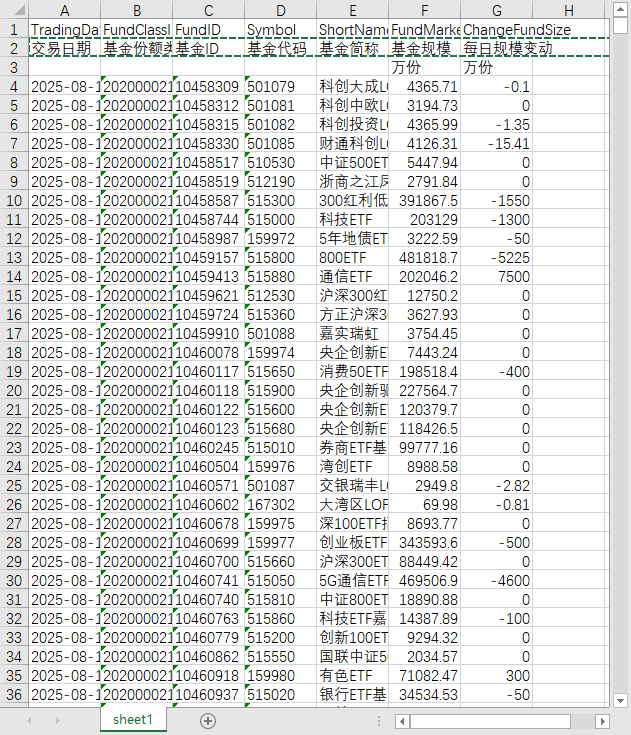Select change value -2.82
Screen dimensions: 631x735
tap(496, 485)
